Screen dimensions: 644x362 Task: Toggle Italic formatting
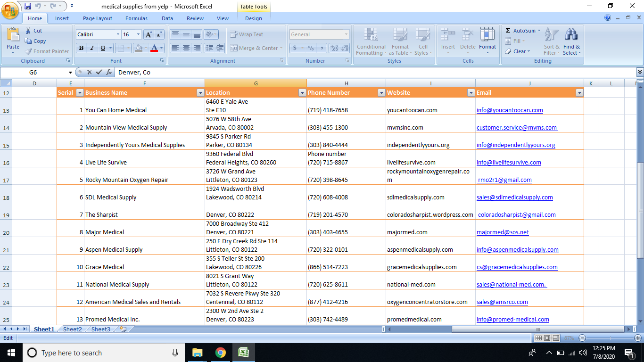point(91,48)
